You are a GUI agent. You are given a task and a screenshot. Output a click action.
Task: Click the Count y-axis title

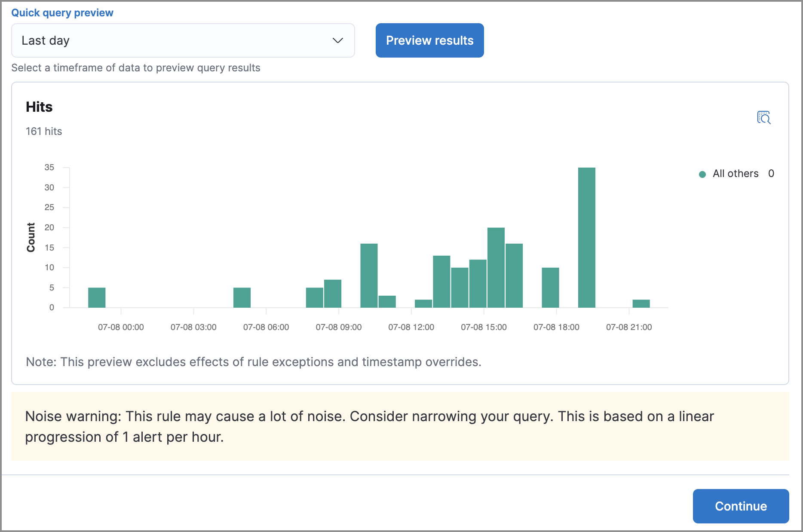31,237
